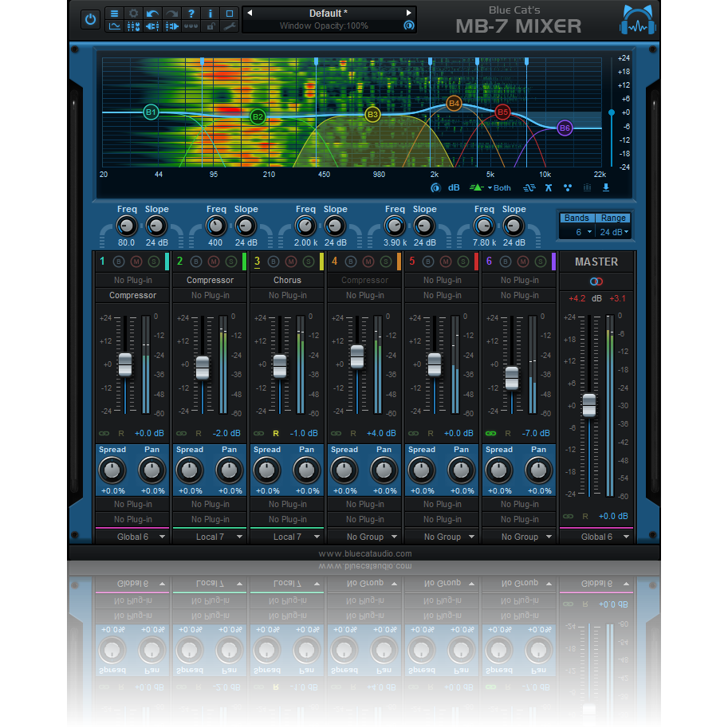This screenshot has width=728, height=728.
Task: Click the wrench settings icon
Action: coord(229,26)
